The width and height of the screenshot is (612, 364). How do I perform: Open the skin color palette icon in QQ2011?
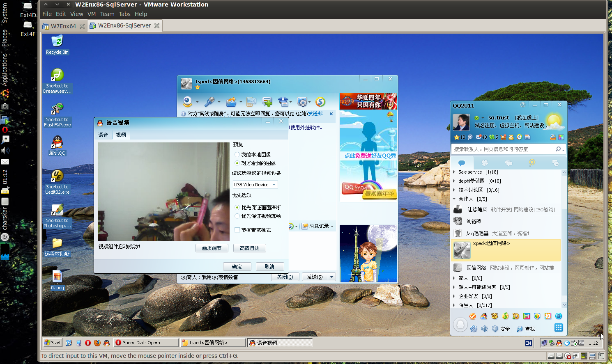[561, 137]
